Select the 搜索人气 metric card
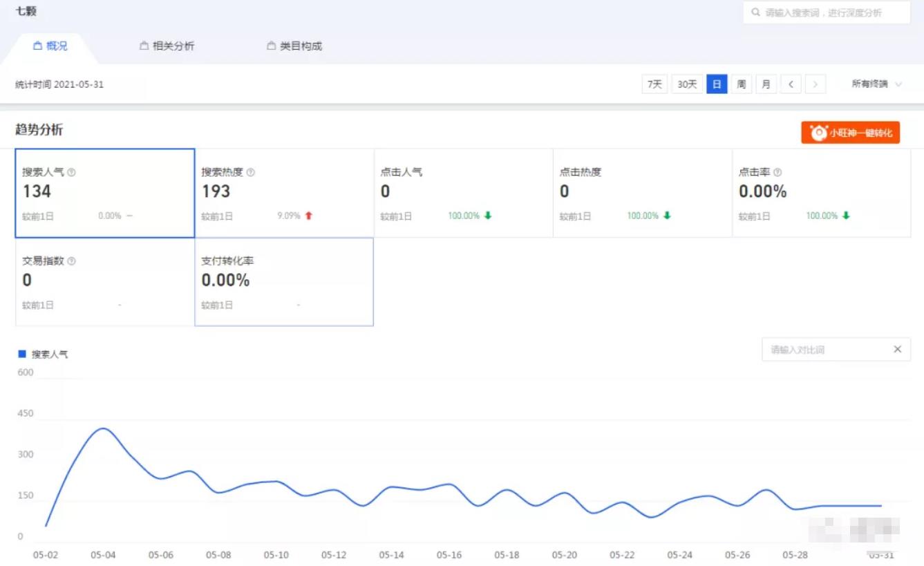 coord(105,194)
